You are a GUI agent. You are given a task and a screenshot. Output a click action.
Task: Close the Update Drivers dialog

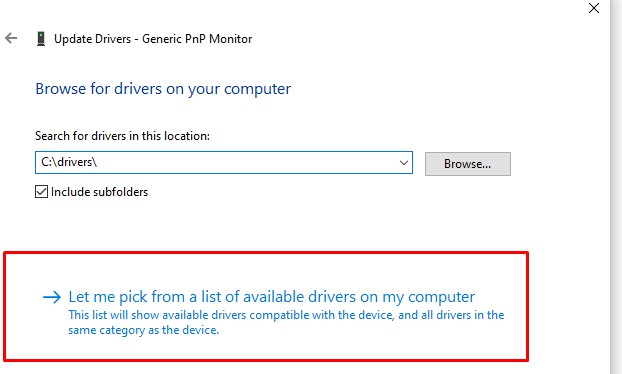point(593,8)
